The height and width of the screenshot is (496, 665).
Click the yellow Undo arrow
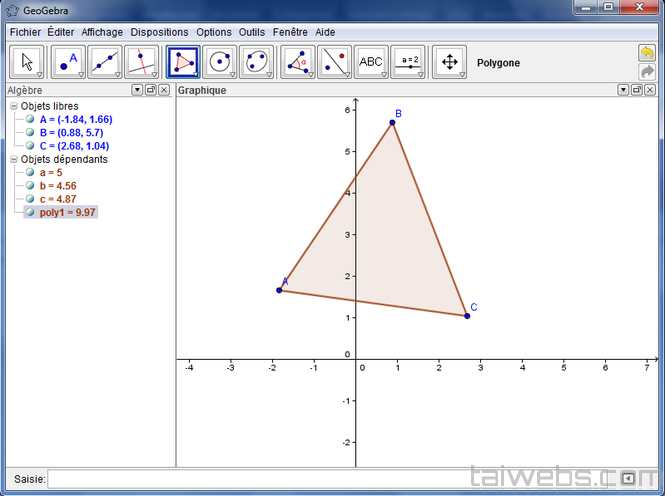(x=647, y=53)
